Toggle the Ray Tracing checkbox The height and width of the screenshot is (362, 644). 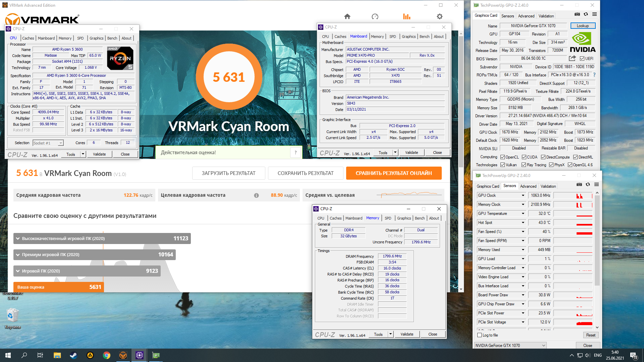pyautogui.click(x=524, y=165)
